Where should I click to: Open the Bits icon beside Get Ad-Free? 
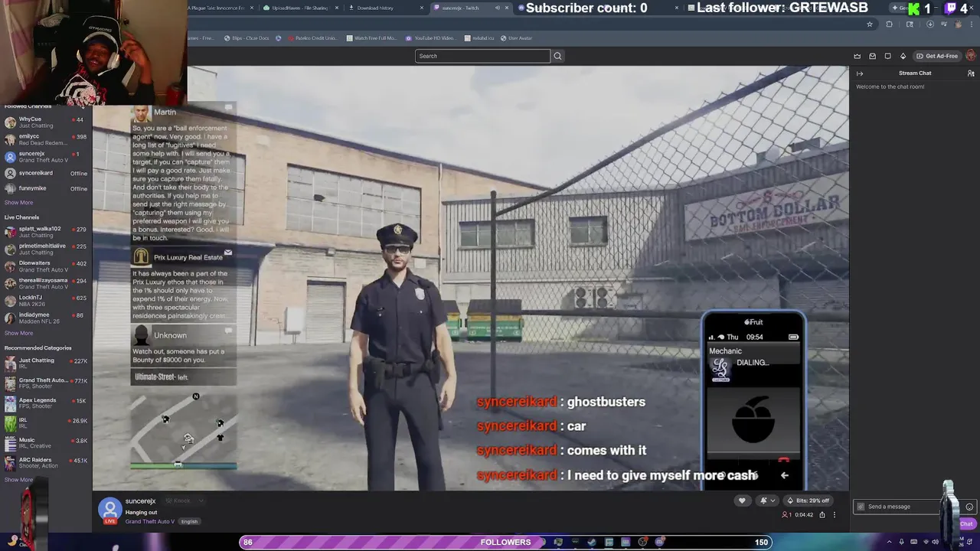click(x=903, y=56)
